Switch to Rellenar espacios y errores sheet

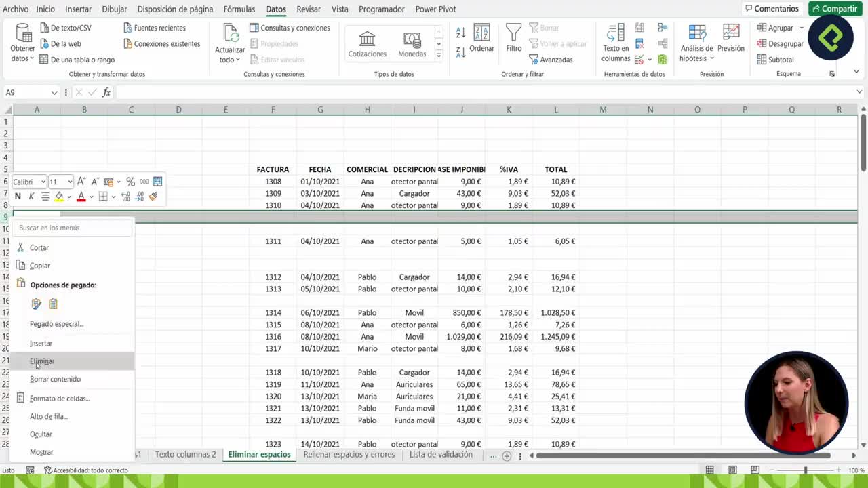click(x=349, y=455)
